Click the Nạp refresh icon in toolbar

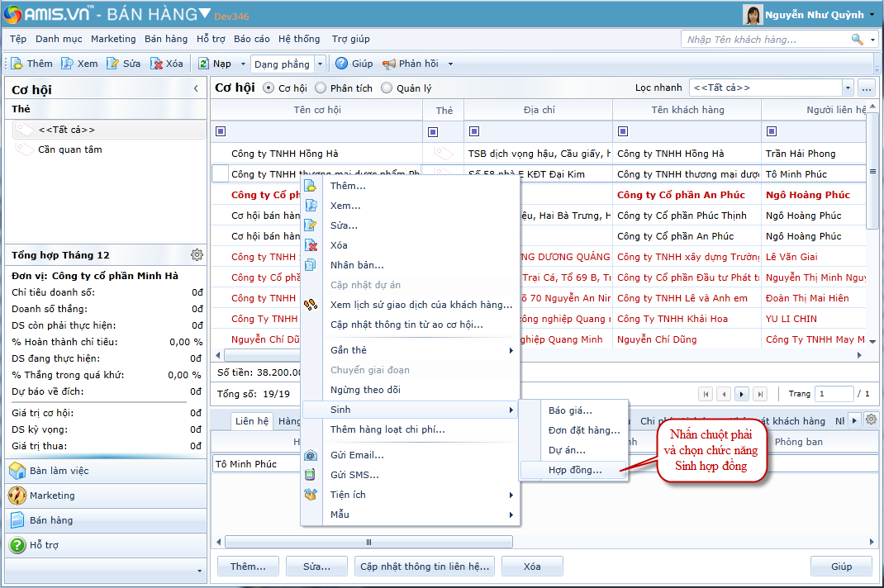pyautogui.click(x=203, y=64)
